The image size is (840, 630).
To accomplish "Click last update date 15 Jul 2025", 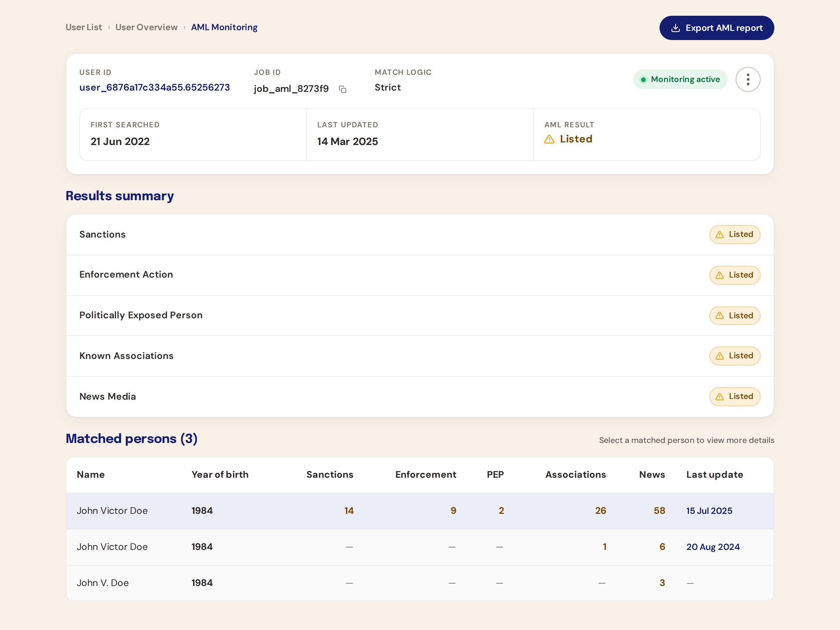I will tap(709, 511).
